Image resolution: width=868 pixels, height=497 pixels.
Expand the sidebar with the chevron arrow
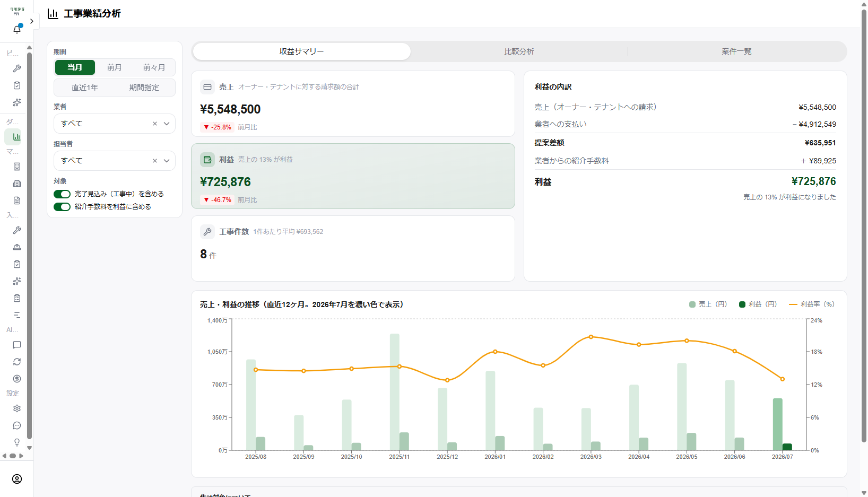32,21
